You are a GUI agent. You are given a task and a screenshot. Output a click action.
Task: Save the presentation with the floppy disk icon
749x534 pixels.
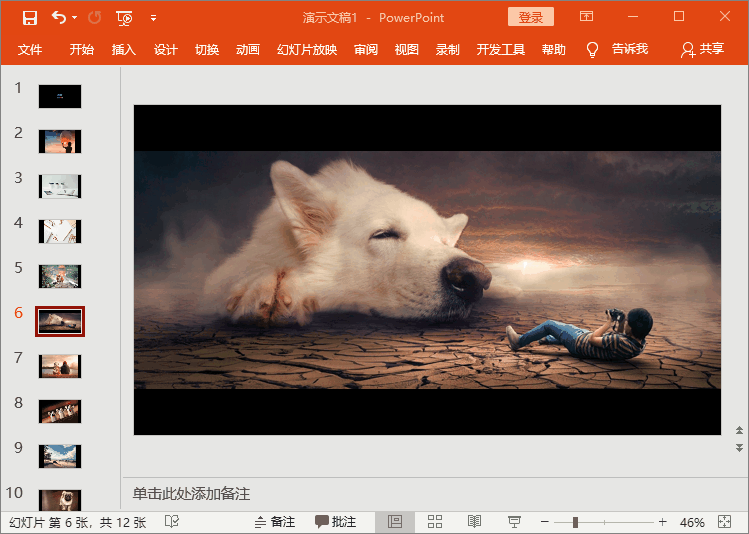pos(30,18)
